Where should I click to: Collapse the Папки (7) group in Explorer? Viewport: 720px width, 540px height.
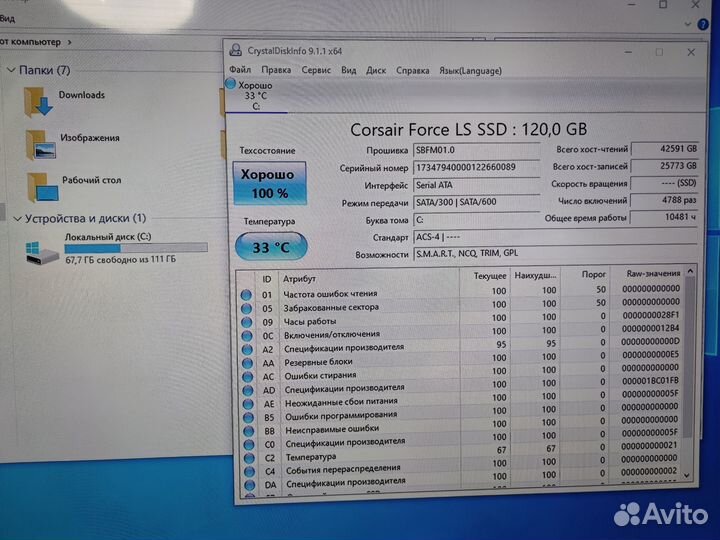point(11,70)
